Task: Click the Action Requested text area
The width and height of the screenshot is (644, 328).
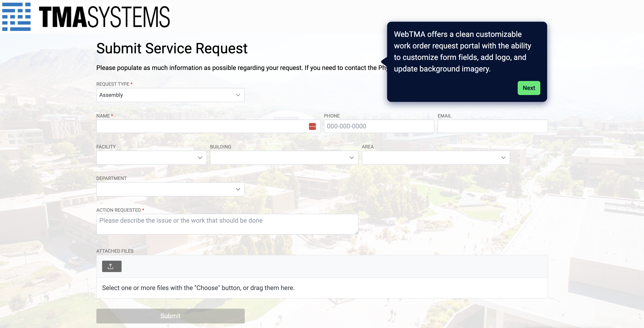Action: tap(227, 224)
